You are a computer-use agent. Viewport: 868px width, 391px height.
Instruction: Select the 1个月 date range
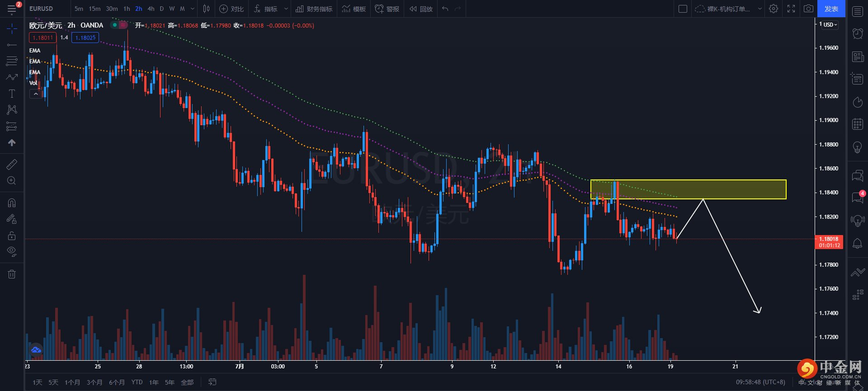72,382
